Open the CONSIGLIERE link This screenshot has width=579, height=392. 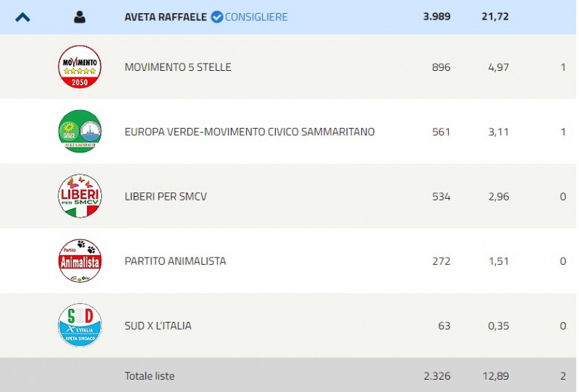point(256,17)
